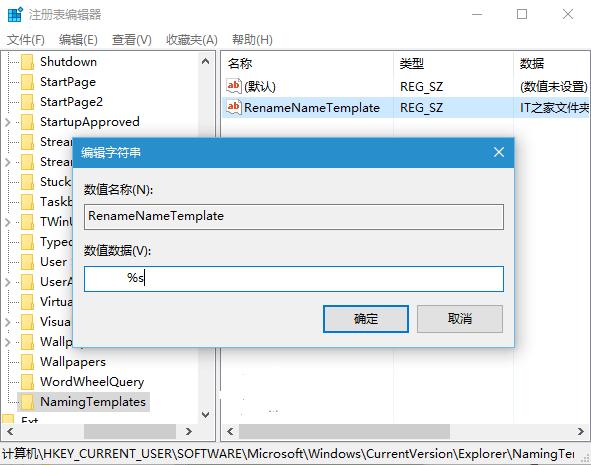Select the StartPage folder icon
This screenshot has height=465, width=591.
[x=28, y=82]
